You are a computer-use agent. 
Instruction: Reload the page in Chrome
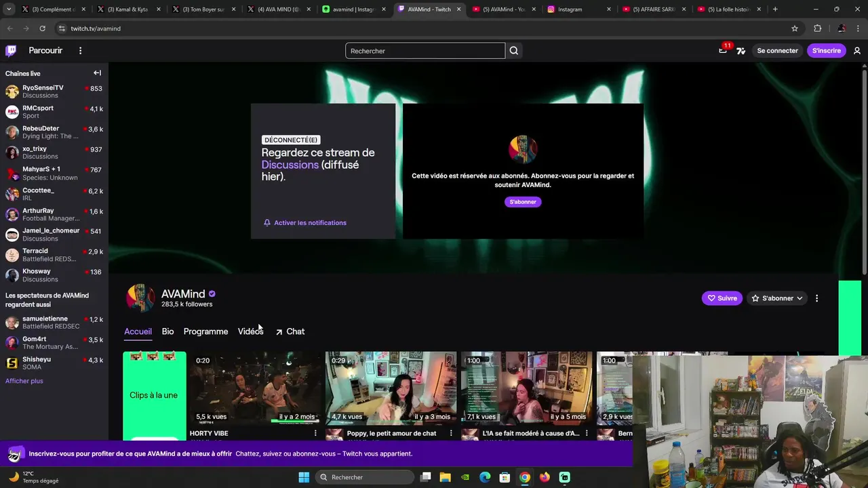[42, 28]
